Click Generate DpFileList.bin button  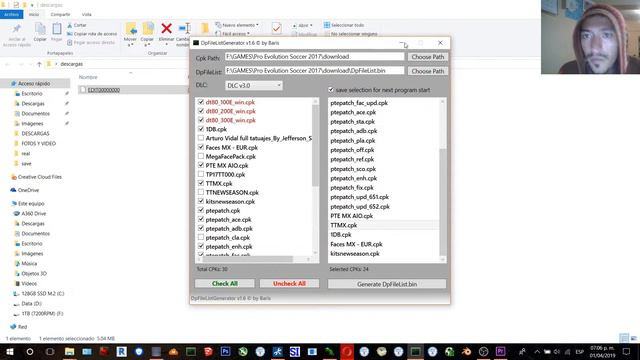387,284
